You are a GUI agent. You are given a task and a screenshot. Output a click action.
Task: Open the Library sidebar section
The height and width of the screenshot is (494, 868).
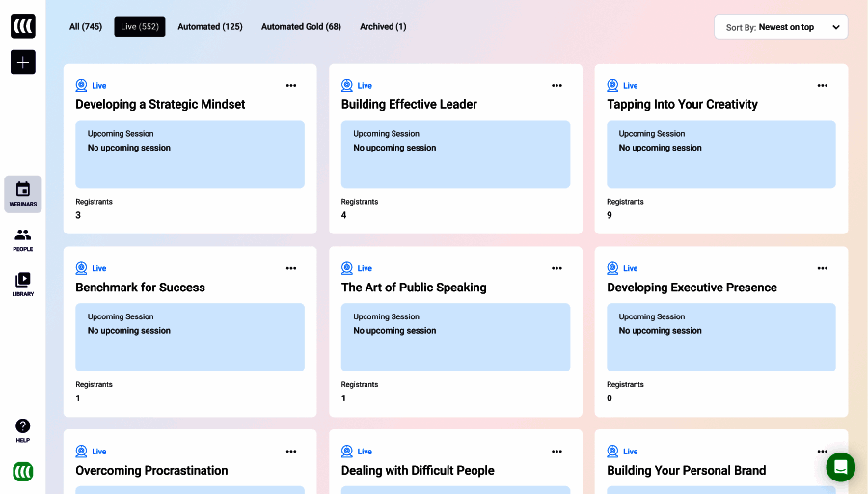pos(23,284)
